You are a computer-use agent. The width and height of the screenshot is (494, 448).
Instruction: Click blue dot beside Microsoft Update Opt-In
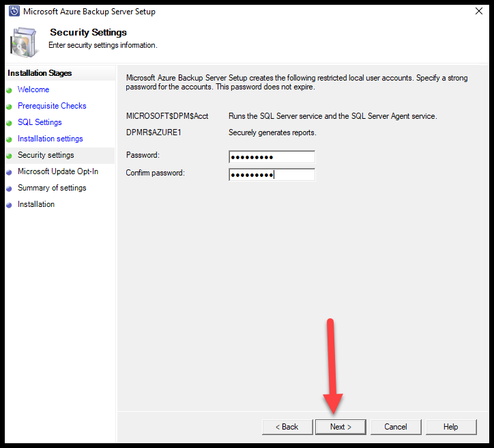(9, 173)
